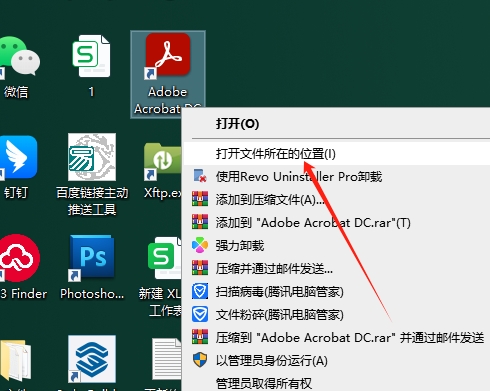Choose 打开(O) in the context menu
The height and width of the screenshot is (391, 490).
point(337,124)
